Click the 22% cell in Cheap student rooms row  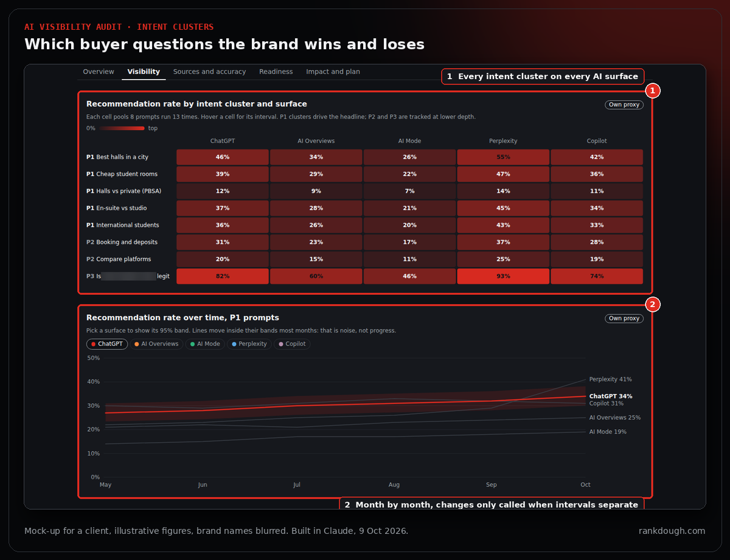(409, 174)
